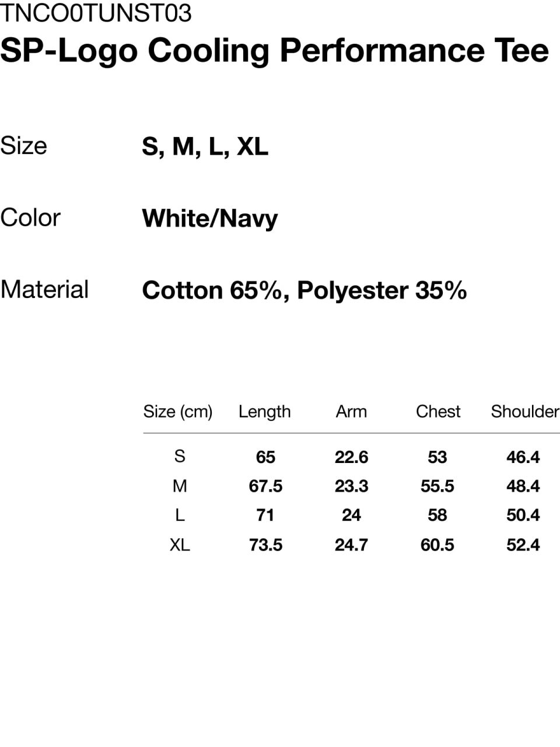The image size is (560, 747).
Task: Click the product code TNCO0TUNST03
Action: tap(96, 13)
